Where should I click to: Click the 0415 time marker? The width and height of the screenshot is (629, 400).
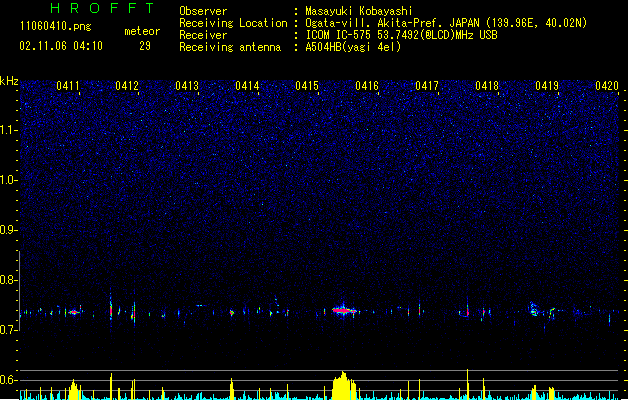(x=307, y=86)
